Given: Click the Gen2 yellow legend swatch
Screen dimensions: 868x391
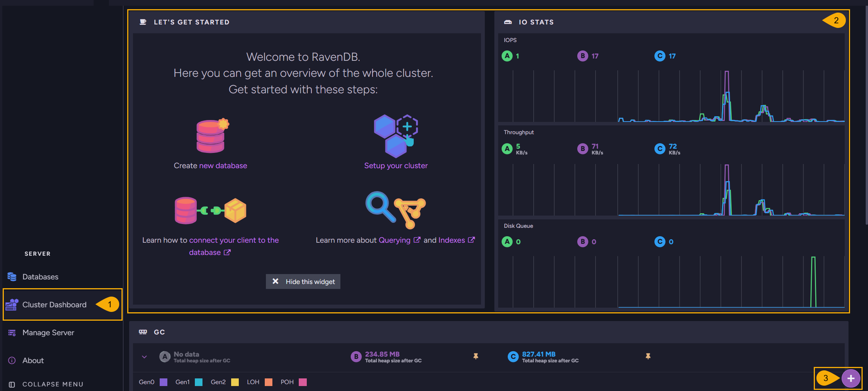Looking at the screenshot, I should (x=235, y=382).
